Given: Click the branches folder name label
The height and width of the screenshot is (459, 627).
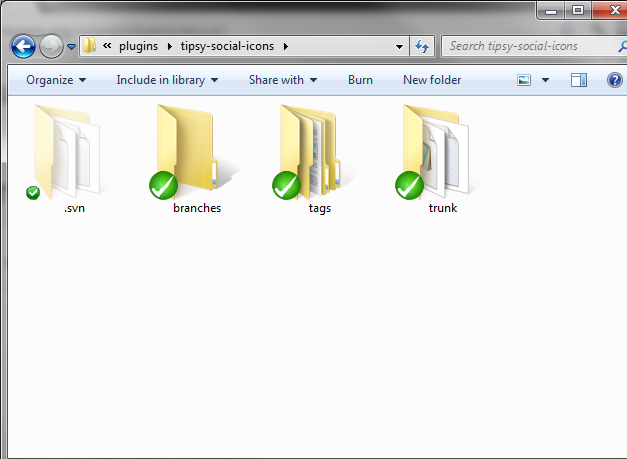Looking at the screenshot, I should tap(197, 208).
